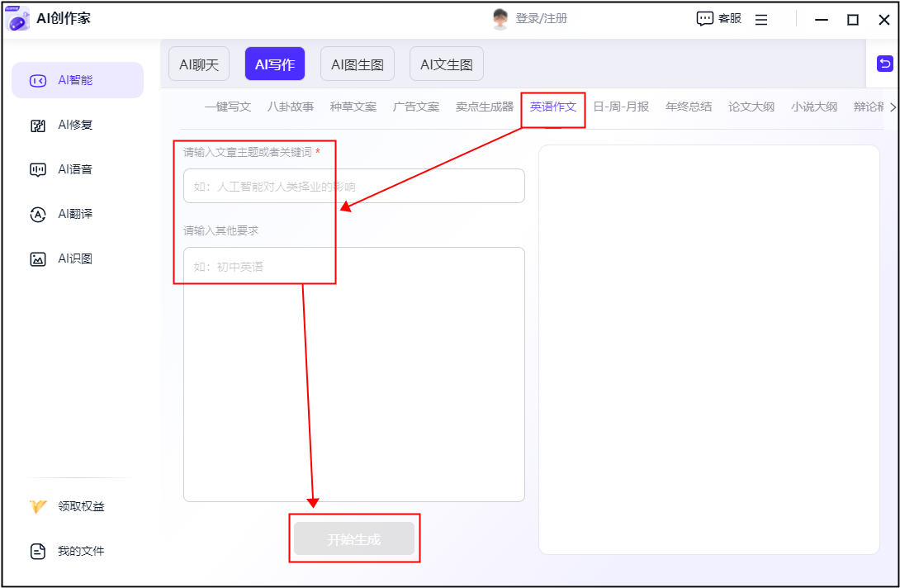Expand more writing templates with right chevron
This screenshot has height=588, width=900.
[892, 107]
